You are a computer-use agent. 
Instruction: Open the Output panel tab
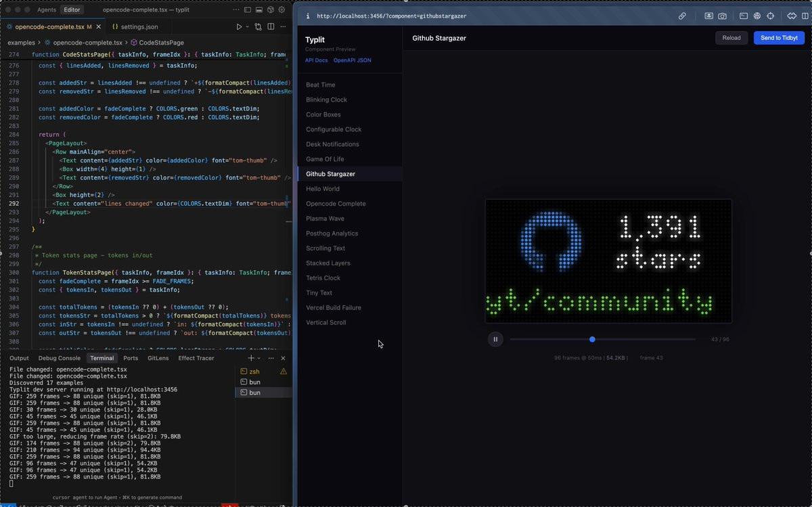[x=19, y=358]
